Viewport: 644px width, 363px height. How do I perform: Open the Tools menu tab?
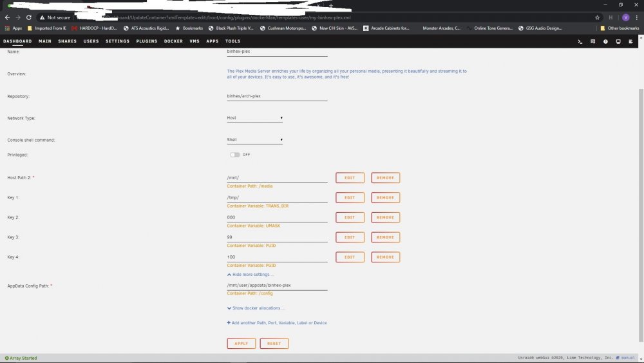click(x=232, y=41)
